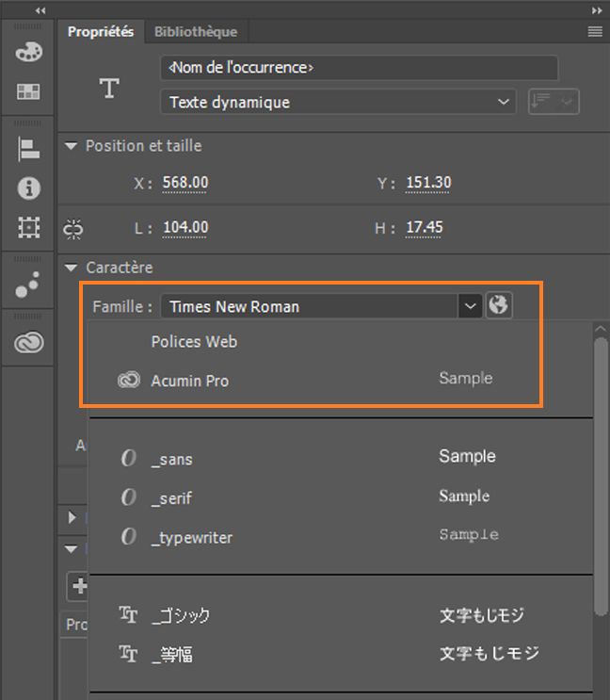This screenshot has width=610, height=700.
Task: Click the Times New Roman font field
Action: 309,306
